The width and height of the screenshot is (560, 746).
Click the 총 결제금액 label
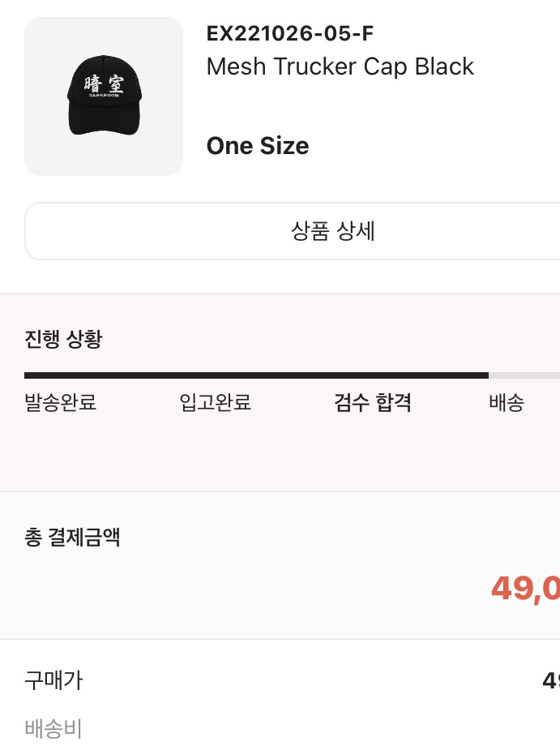pyautogui.click(x=72, y=537)
